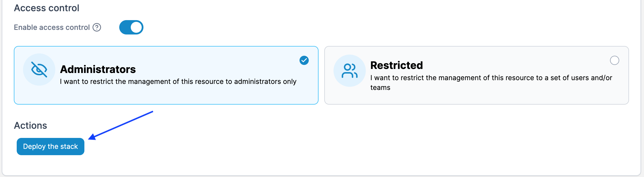Select the Restricted radio circle
Screen dimensions: 644x177
coord(614,60)
